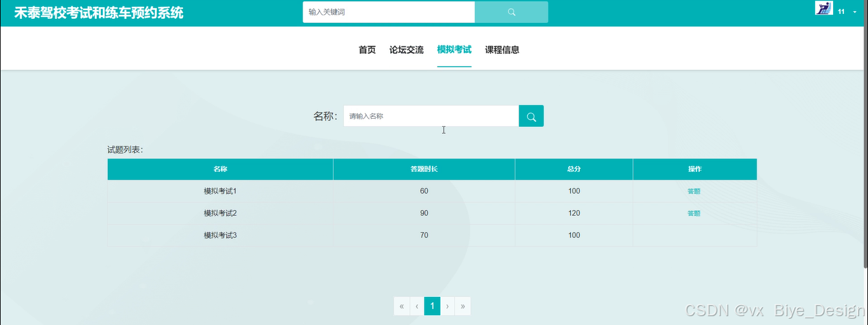Go to previous page with ‹ button
The height and width of the screenshot is (325, 868).
coord(417,306)
